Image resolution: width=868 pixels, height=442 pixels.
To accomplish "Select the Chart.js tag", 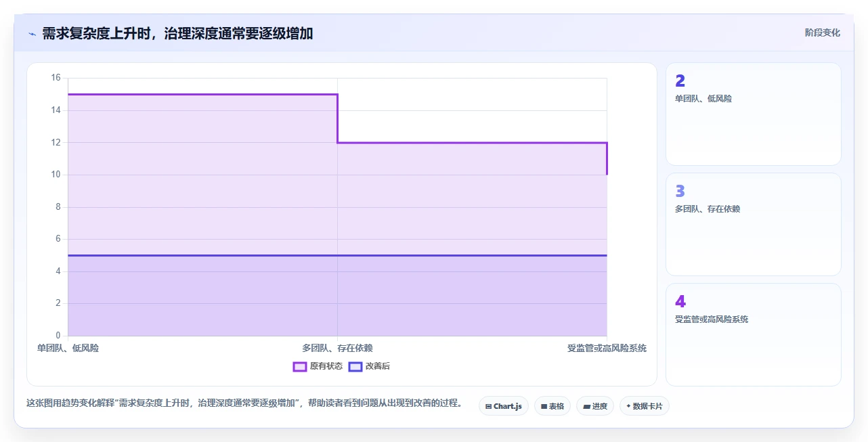I will click(x=504, y=406).
